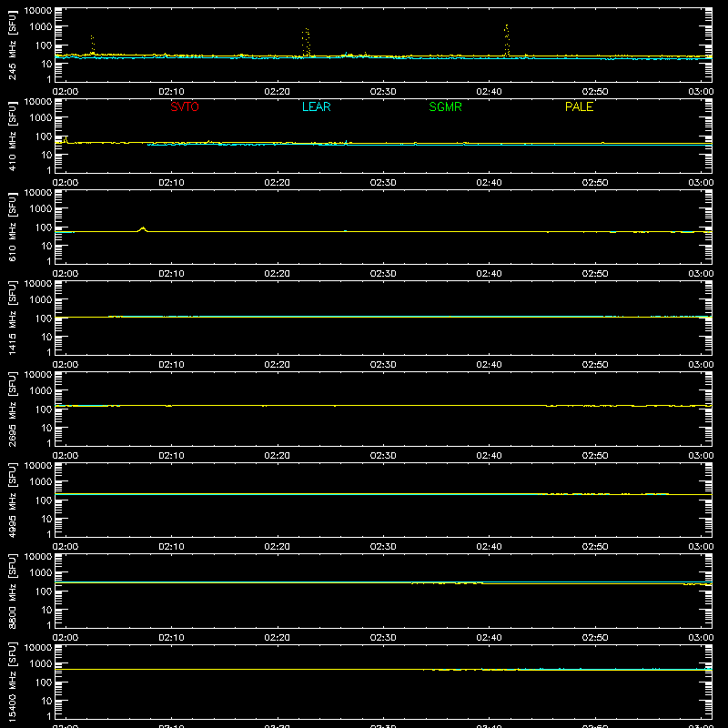Screen dimensions: 728x728
Task: Click the 02:30 time label under the 245 MHz plot
Action: tap(383, 92)
